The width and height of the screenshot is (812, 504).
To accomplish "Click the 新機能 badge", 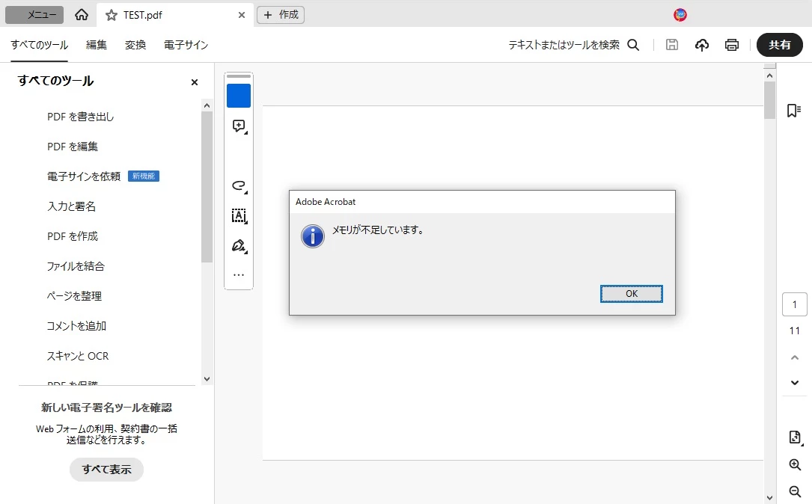I will [144, 176].
